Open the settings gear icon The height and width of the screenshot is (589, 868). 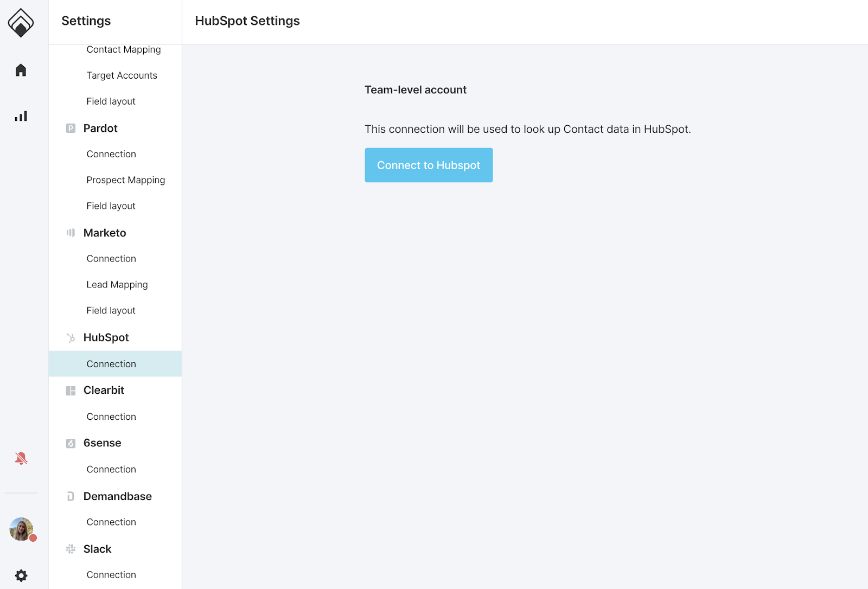(21, 575)
